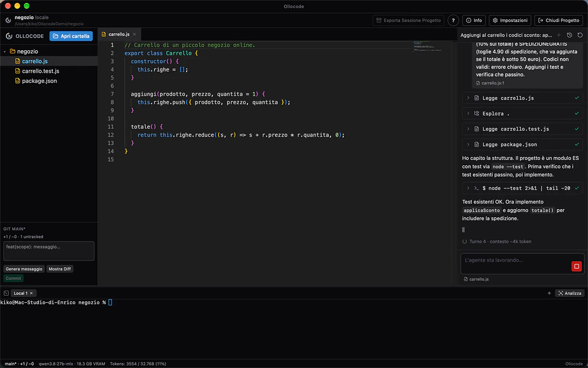Click Chiudi Progetto
This screenshot has height=368, width=588.
[559, 20]
